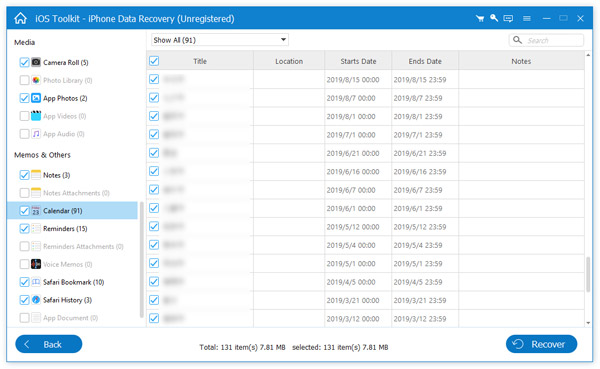Click the Reminders Attachments icon
The image size is (600, 369).
36,246
